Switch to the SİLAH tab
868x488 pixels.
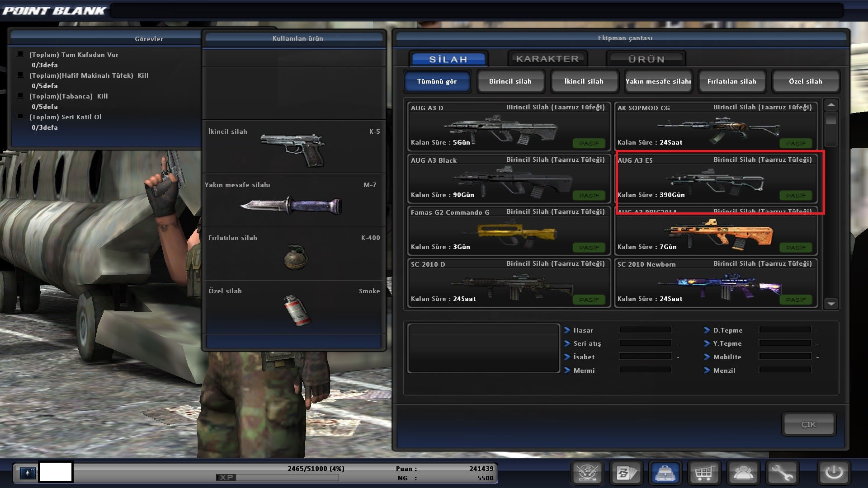click(x=448, y=59)
